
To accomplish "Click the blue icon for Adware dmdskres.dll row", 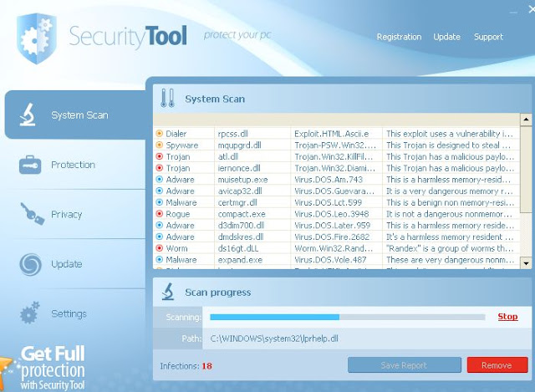I will pyautogui.click(x=160, y=237).
